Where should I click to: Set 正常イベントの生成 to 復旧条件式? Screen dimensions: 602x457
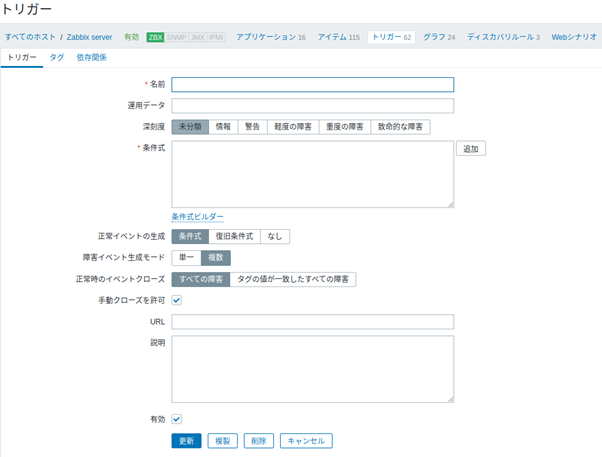point(235,237)
